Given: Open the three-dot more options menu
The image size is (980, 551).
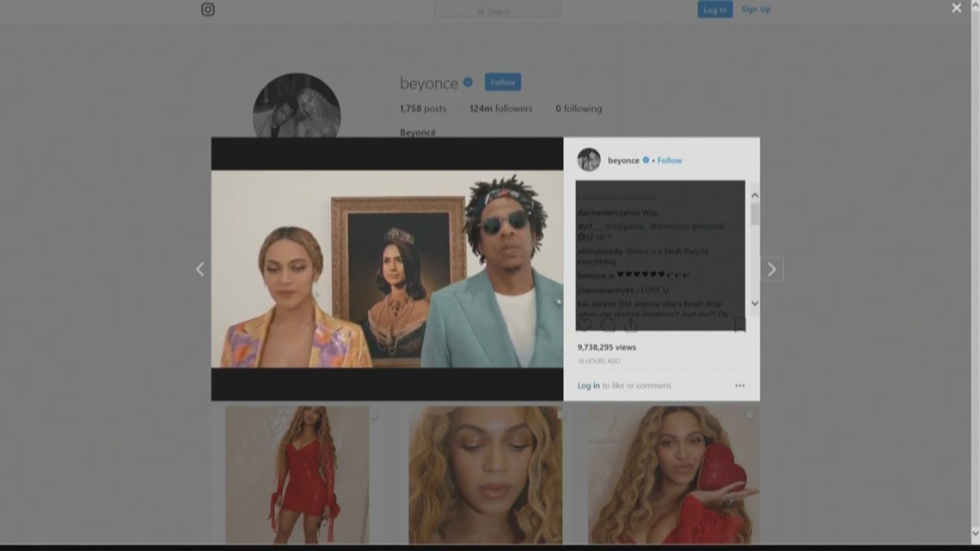Looking at the screenshot, I should click(739, 386).
